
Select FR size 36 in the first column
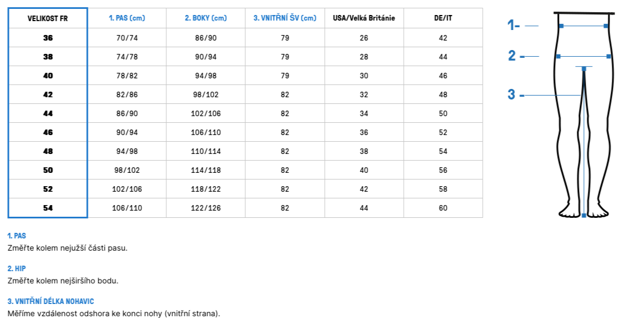tap(48, 38)
